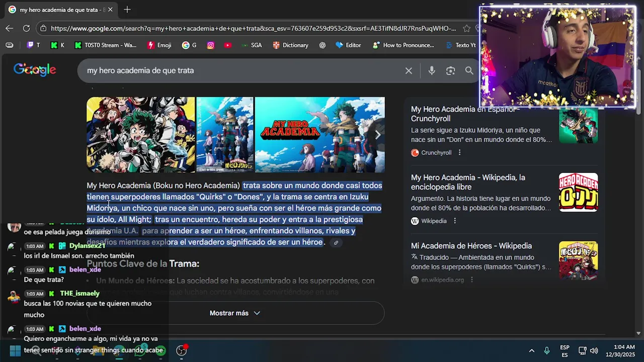
Task: Open en.wikipedia.org result options (three dots)
Action: coord(472,280)
